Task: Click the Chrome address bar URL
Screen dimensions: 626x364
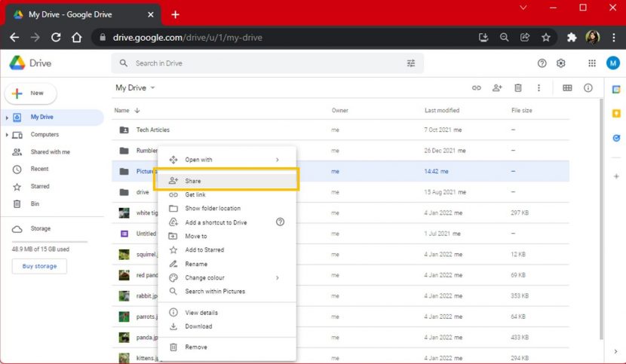Action: point(187,38)
